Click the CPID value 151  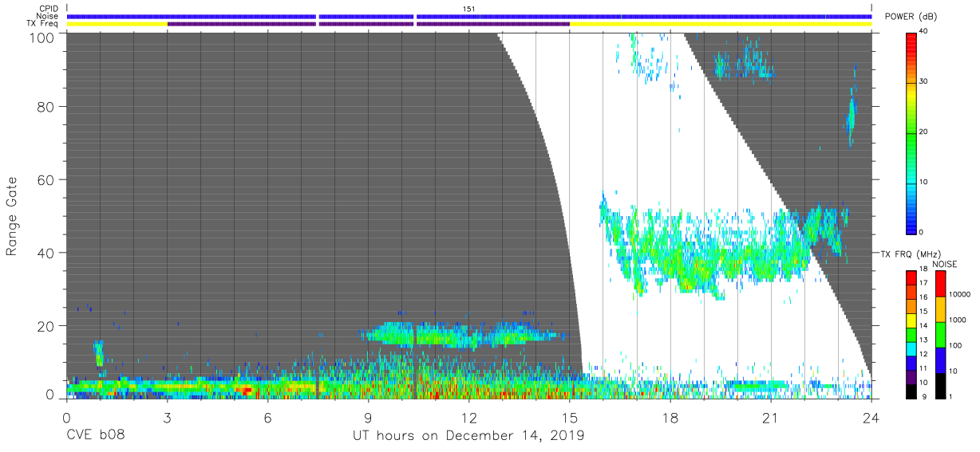tap(469, 9)
